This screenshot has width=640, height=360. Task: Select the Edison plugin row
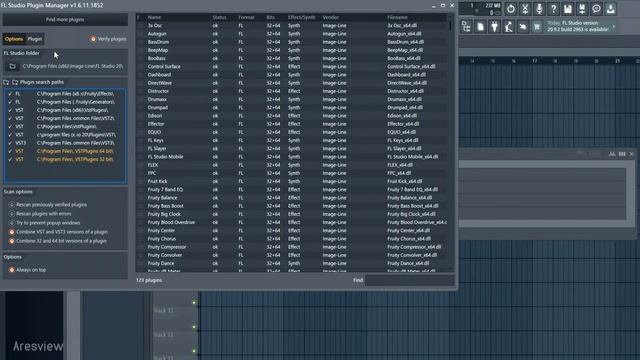point(292,116)
